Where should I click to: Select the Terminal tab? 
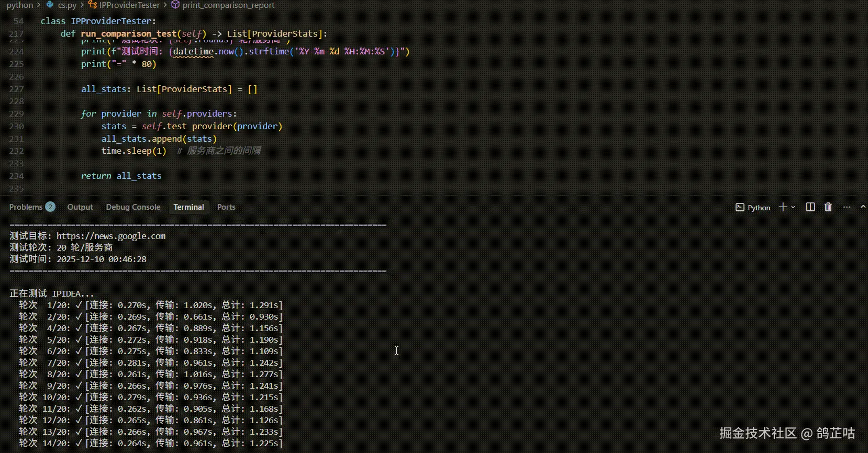click(x=188, y=207)
